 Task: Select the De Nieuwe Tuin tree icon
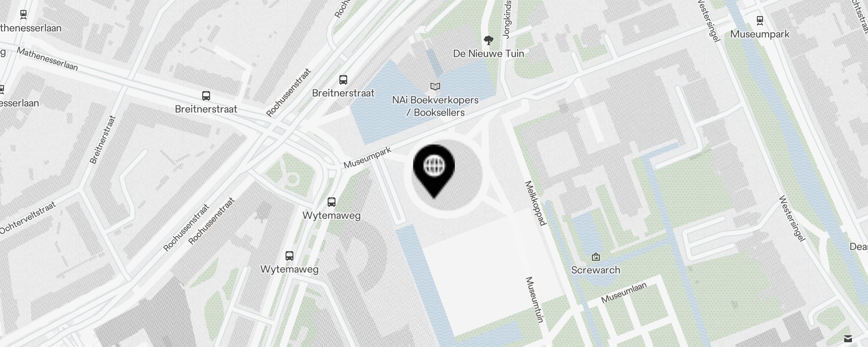click(489, 41)
